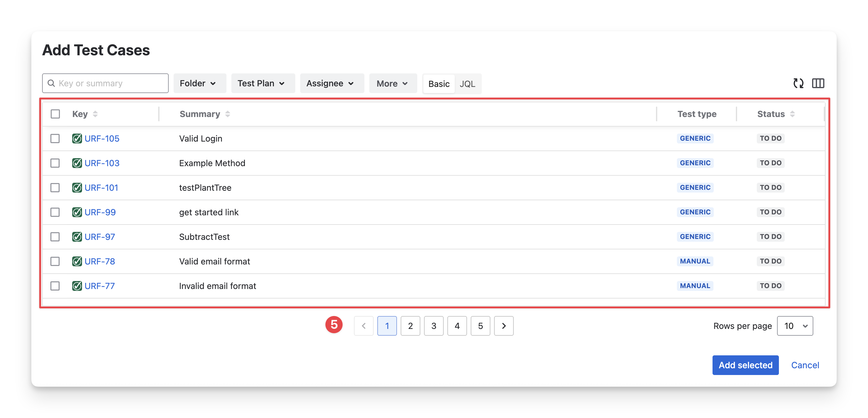Jump to page 3 of results
This screenshot has height=418, width=868.
tap(433, 326)
